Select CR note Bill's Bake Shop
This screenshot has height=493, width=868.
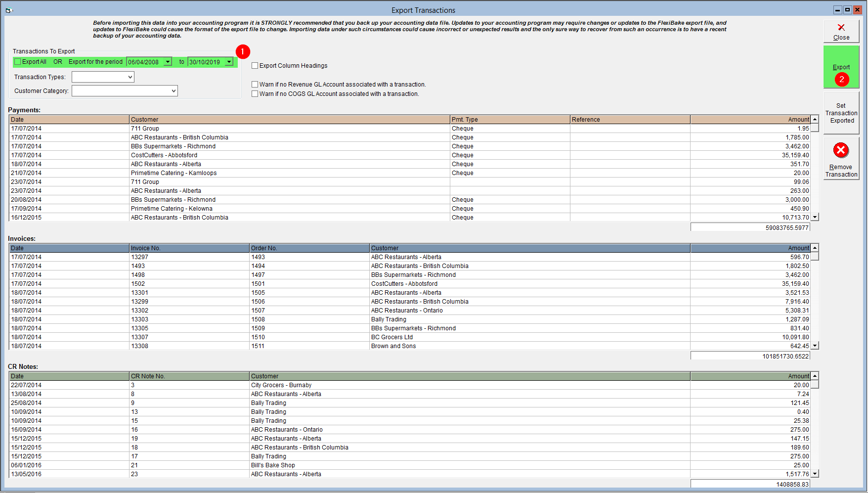pos(410,465)
